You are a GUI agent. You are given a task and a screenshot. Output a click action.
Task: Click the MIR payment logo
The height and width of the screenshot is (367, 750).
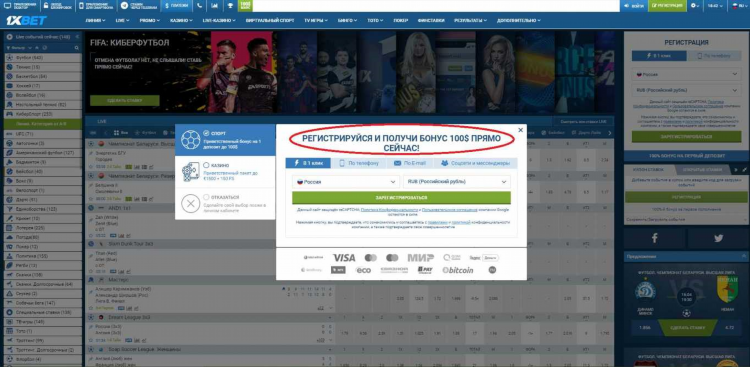[x=420, y=258]
